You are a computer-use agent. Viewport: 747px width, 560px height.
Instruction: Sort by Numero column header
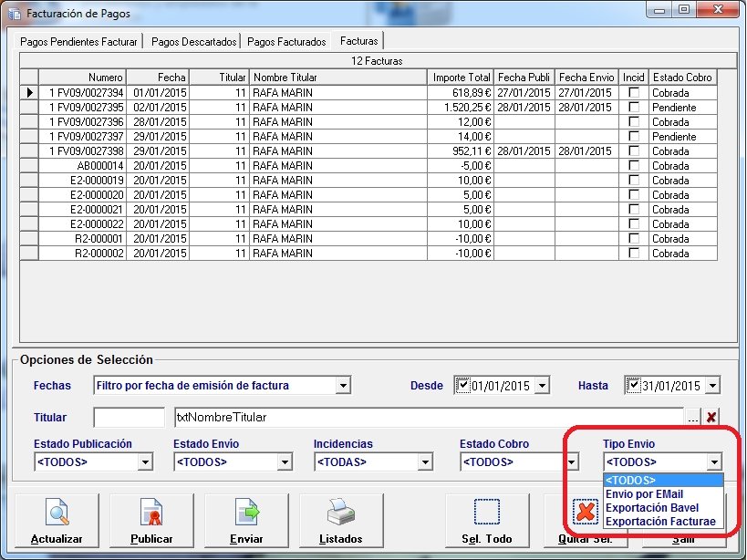pos(82,78)
